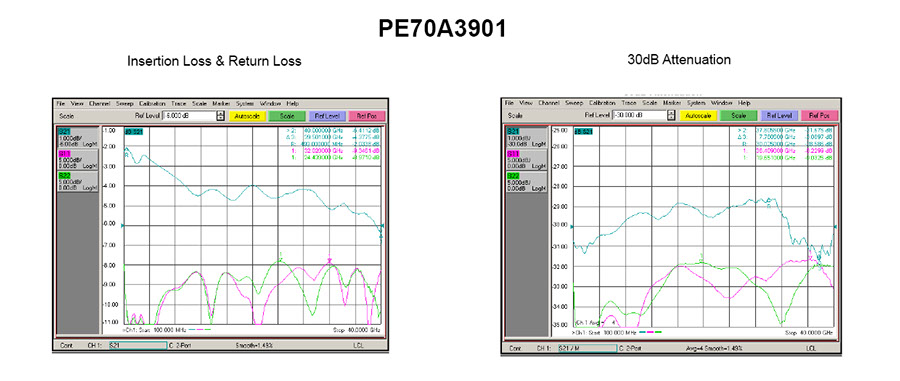Open Window menu in Insertion Loss window

click(270, 104)
